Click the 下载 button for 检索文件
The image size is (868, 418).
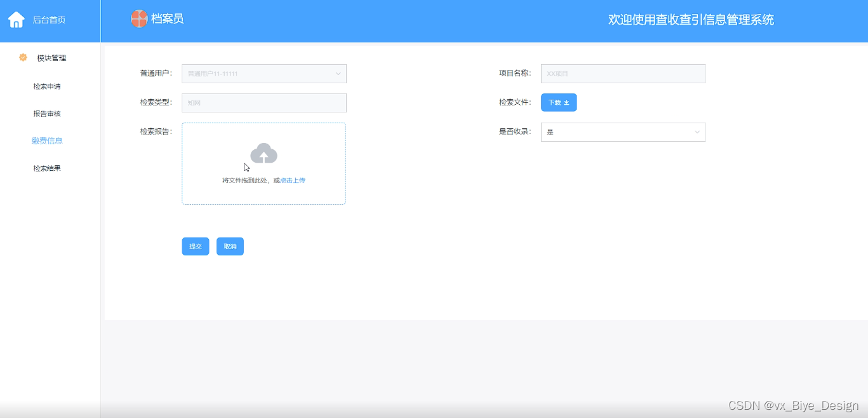559,102
